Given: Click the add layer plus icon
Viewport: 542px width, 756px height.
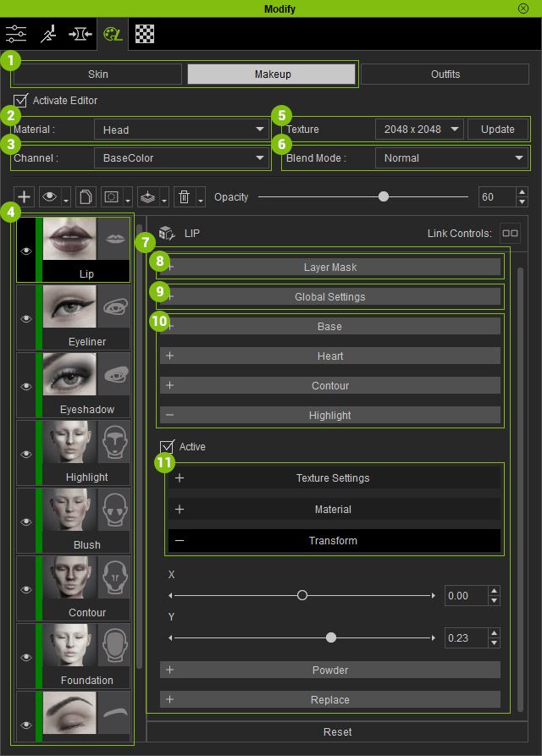Looking at the screenshot, I should (x=25, y=197).
